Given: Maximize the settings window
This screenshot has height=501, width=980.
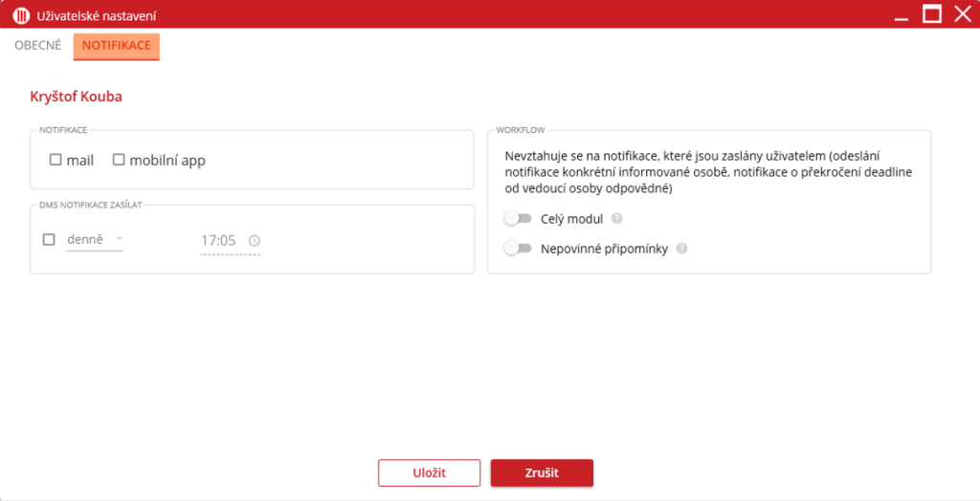Looking at the screenshot, I should pyautogui.click(x=931, y=14).
